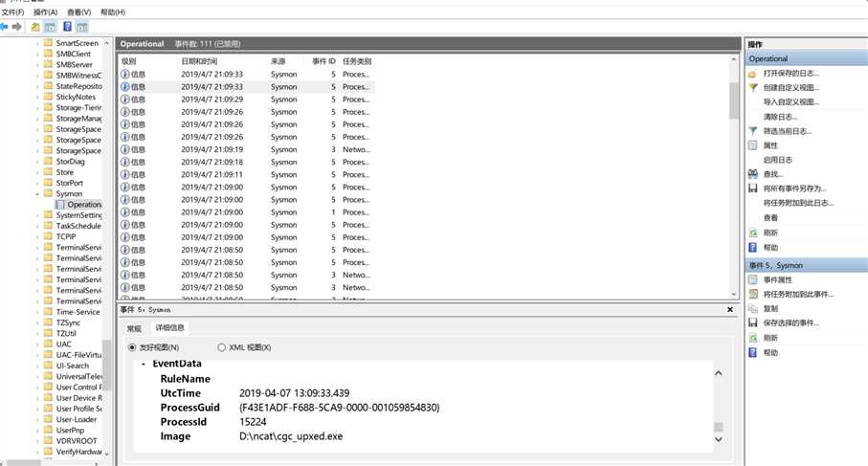Click Copy (复制) action
868x466 pixels.
coord(770,309)
